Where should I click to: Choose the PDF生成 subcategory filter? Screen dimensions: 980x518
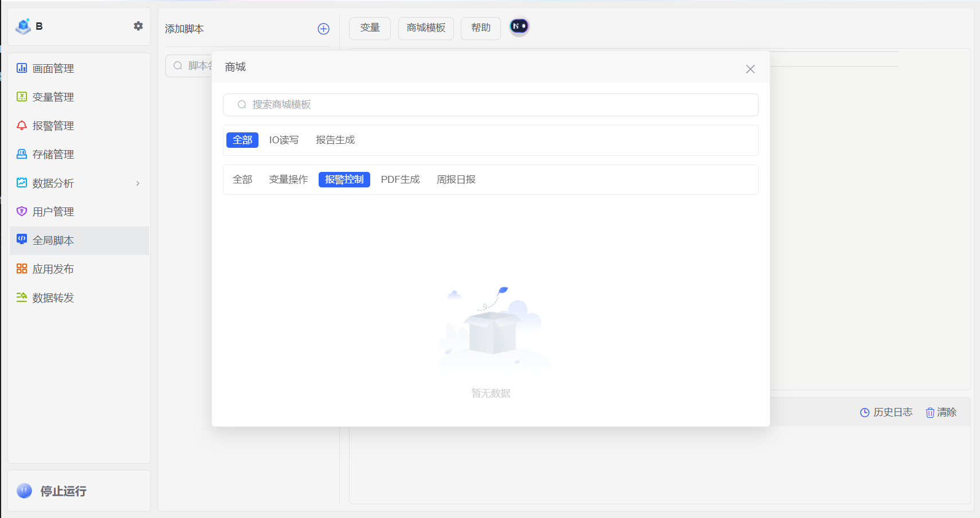click(400, 179)
